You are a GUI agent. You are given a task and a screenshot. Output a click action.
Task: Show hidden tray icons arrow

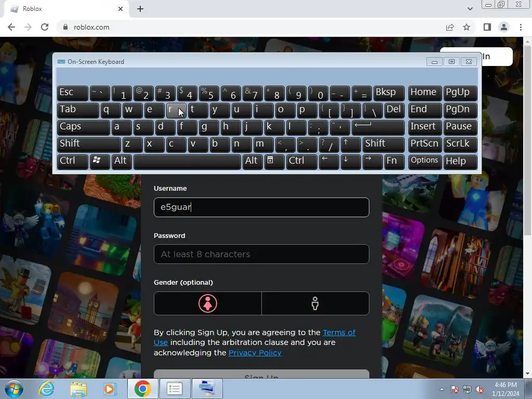[x=442, y=390]
